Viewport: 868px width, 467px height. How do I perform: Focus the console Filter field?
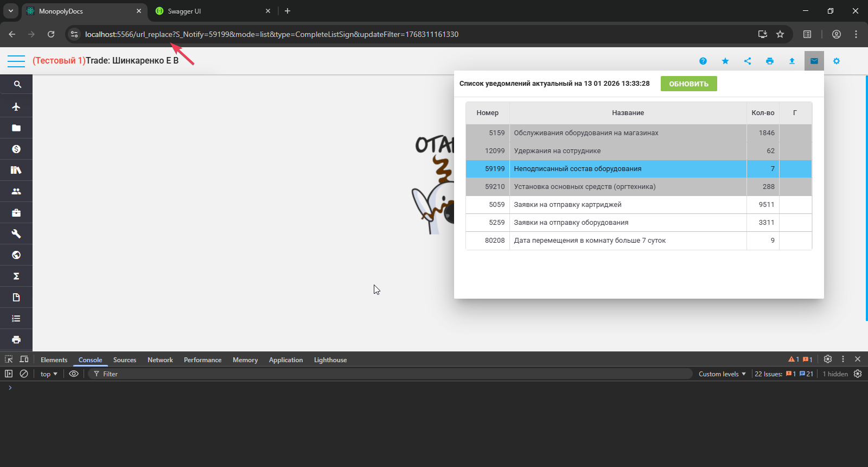coord(391,374)
